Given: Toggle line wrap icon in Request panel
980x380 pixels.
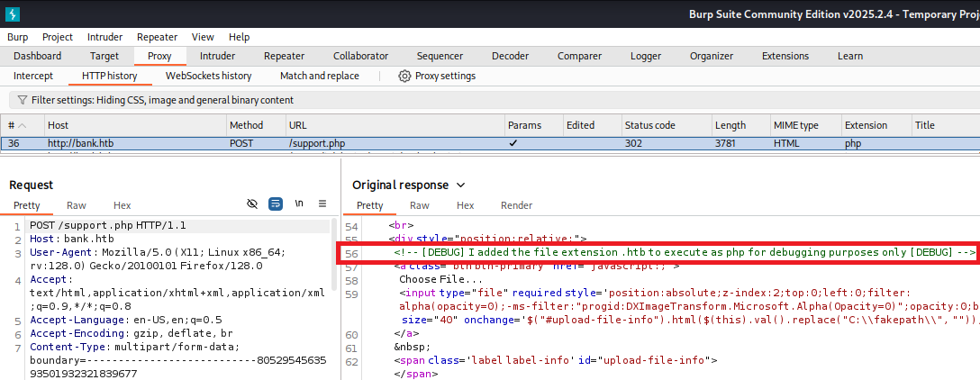Looking at the screenshot, I should (276, 204).
